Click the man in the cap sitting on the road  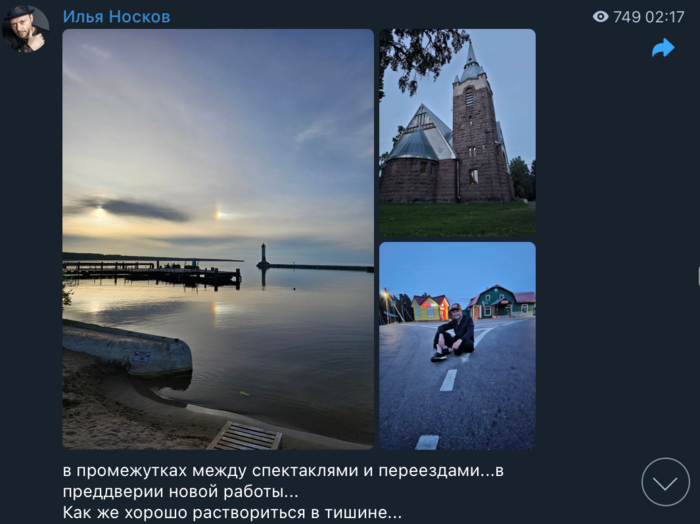(x=454, y=333)
